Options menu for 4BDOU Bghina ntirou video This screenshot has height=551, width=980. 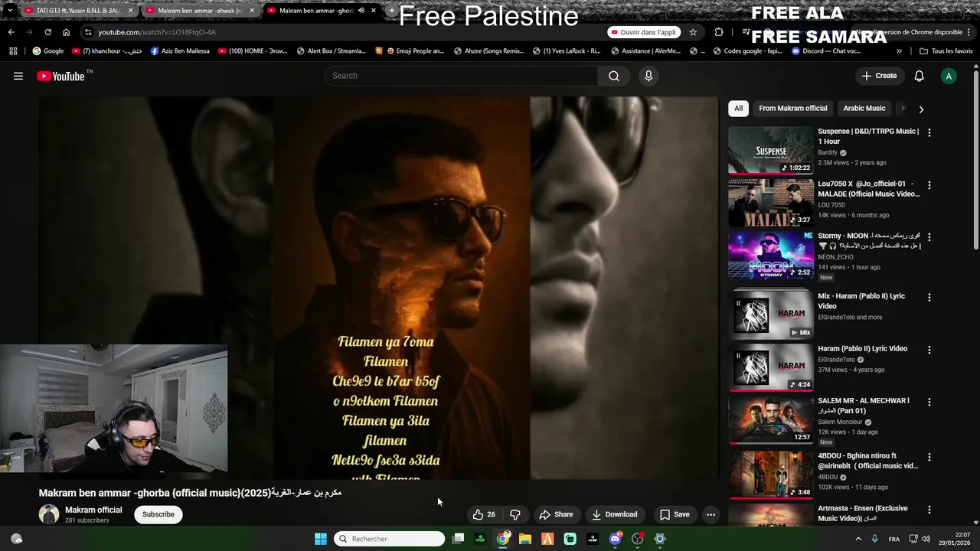tap(929, 457)
